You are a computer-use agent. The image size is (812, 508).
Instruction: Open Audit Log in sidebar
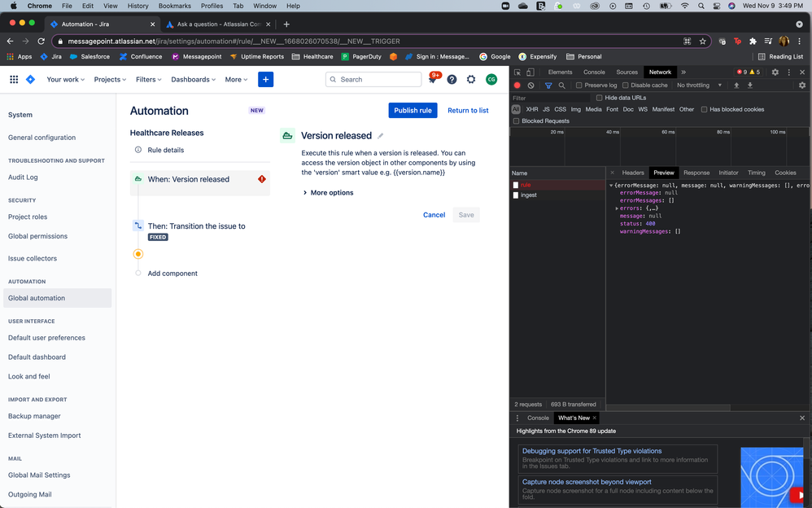[x=23, y=177]
